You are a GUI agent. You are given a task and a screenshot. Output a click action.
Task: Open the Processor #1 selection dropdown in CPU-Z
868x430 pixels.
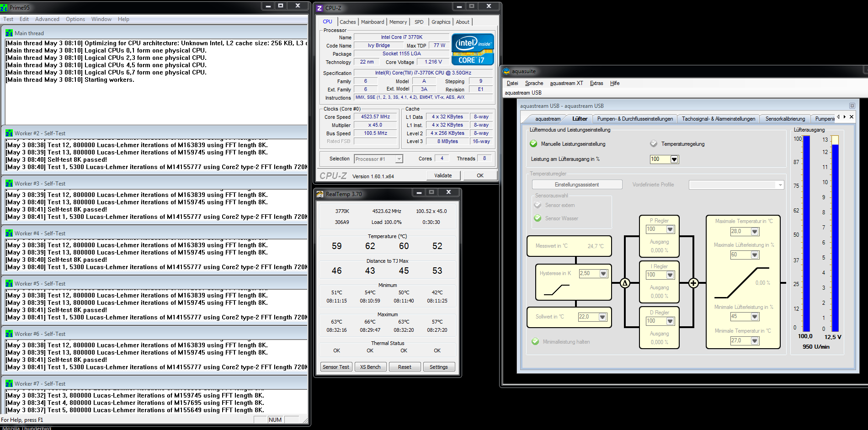coord(399,159)
